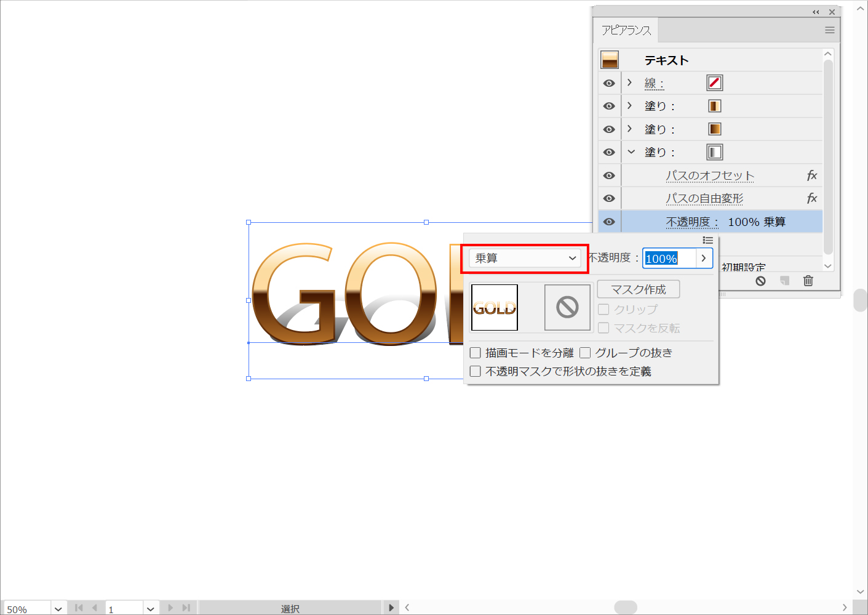Open the 乗算 blend mode dropdown
This screenshot has width=868, height=615.
coord(525,259)
